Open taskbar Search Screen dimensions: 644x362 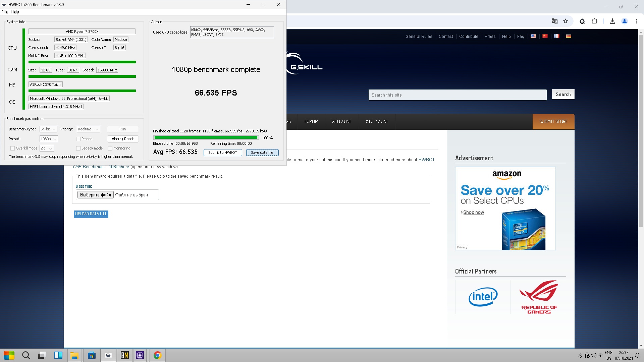(x=26, y=355)
